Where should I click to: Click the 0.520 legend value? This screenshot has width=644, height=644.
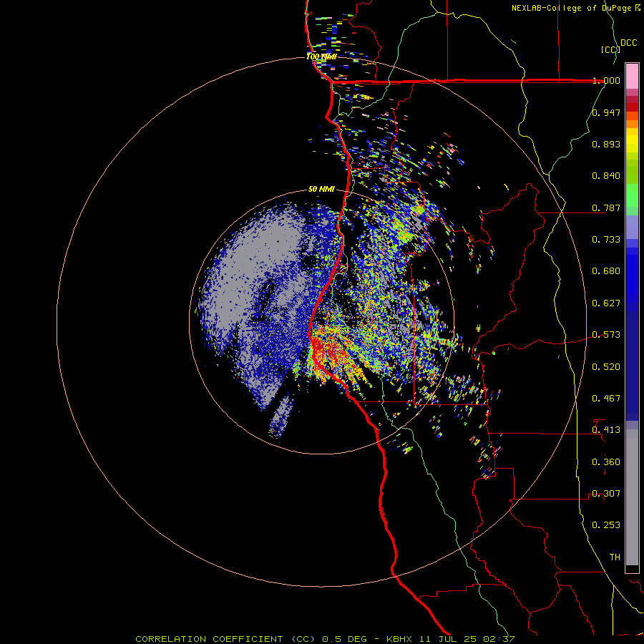(x=606, y=367)
